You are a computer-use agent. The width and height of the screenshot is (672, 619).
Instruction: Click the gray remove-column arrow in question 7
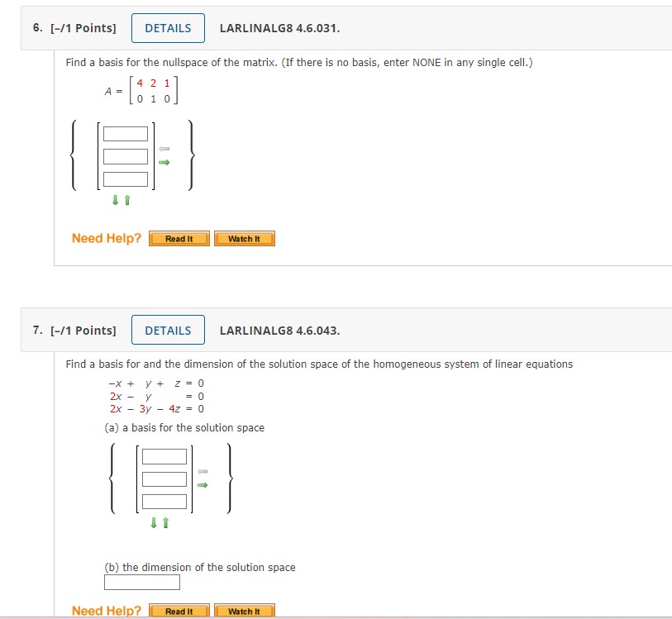(x=203, y=471)
